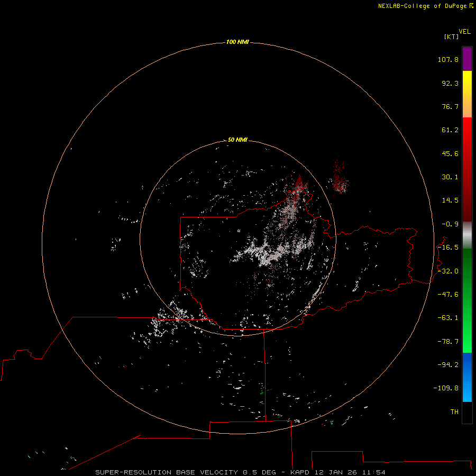The image size is (476, 476).
Task: Click the 14.5 legend value
Action: pyautogui.click(x=450, y=200)
